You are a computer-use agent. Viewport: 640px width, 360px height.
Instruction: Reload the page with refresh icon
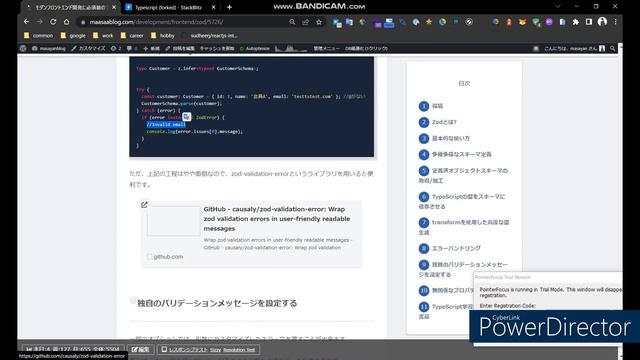coord(53,22)
